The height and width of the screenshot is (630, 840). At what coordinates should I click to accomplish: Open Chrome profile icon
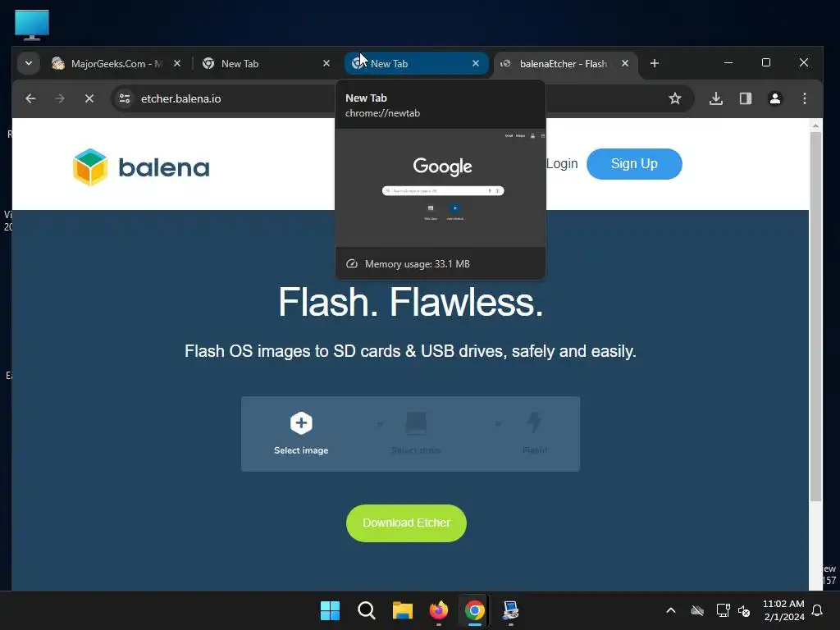pos(775,98)
